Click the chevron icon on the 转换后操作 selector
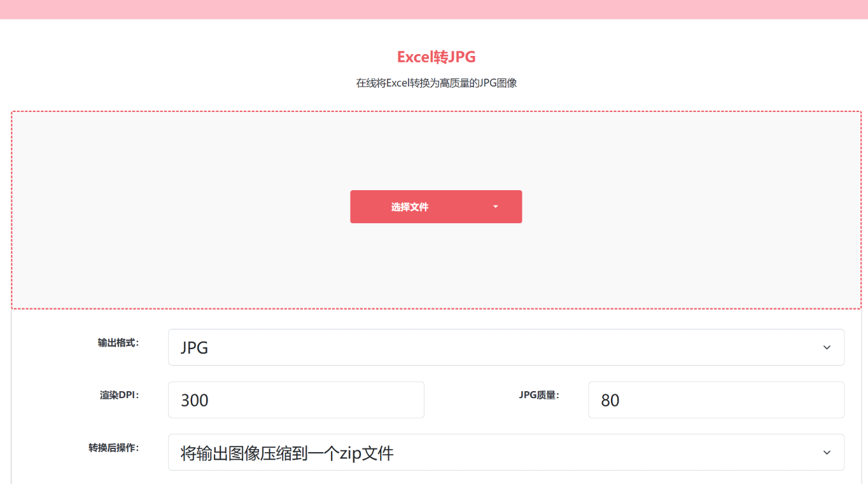 click(x=826, y=452)
